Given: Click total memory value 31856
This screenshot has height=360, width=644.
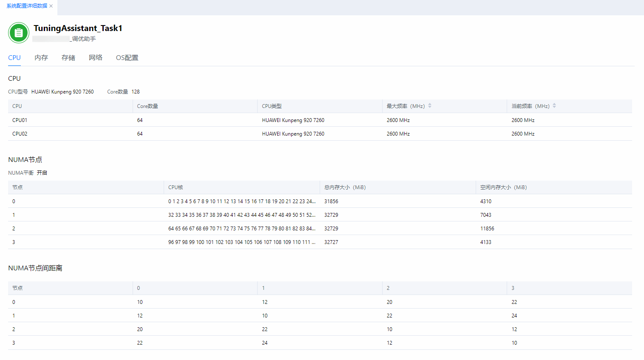Looking at the screenshot, I should point(331,201).
